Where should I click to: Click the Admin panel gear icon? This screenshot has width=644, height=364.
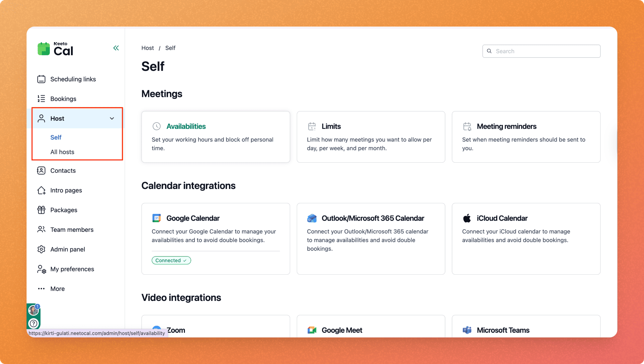pos(41,249)
